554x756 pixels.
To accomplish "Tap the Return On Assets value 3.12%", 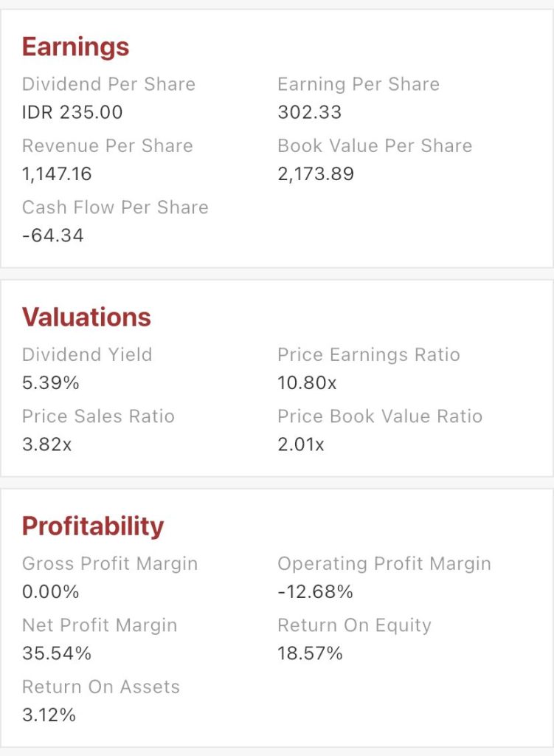I will 48,715.
